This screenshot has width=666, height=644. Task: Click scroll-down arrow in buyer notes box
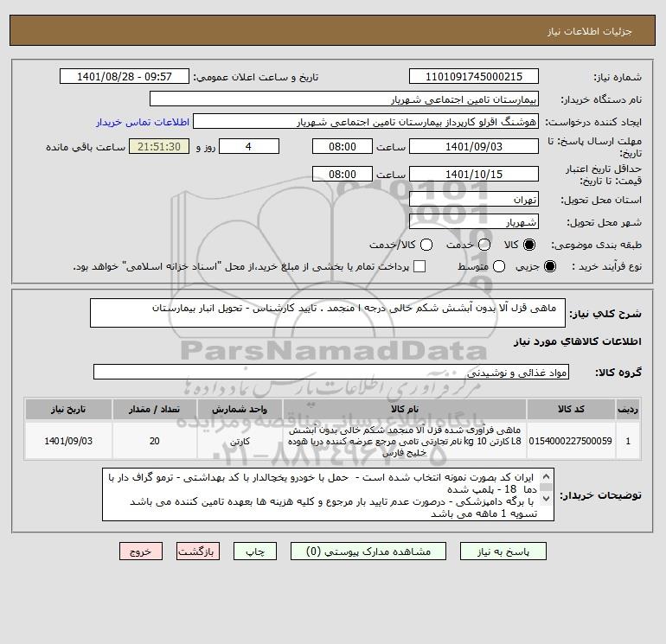click(x=547, y=499)
